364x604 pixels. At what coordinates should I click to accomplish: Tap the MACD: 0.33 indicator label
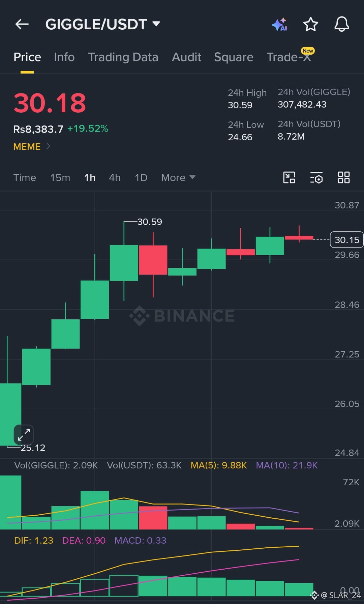tap(140, 541)
